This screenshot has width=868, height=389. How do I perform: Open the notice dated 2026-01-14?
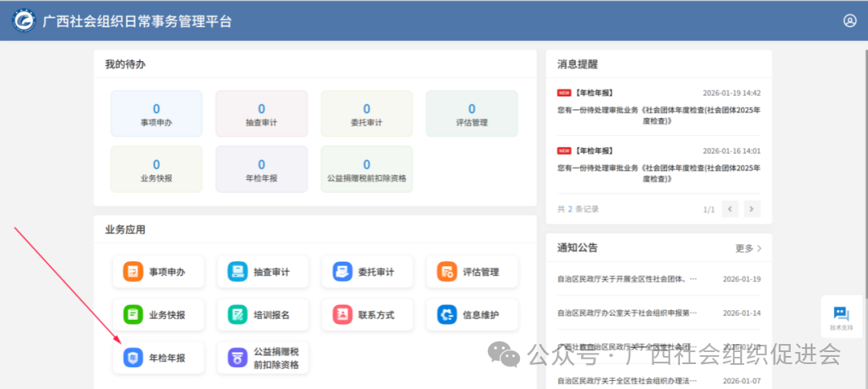coord(627,313)
